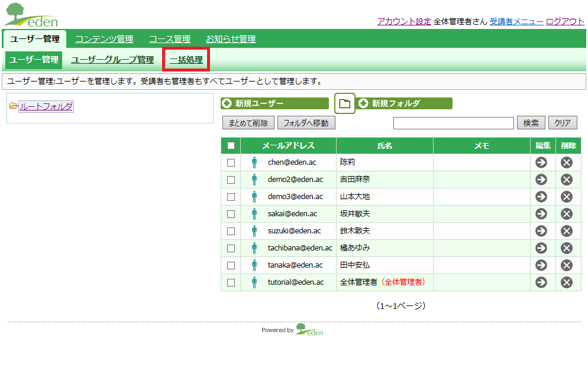This screenshot has width=588, height=371.
Task: Edit the tachibana@eden.ac user
Action: 541,248
